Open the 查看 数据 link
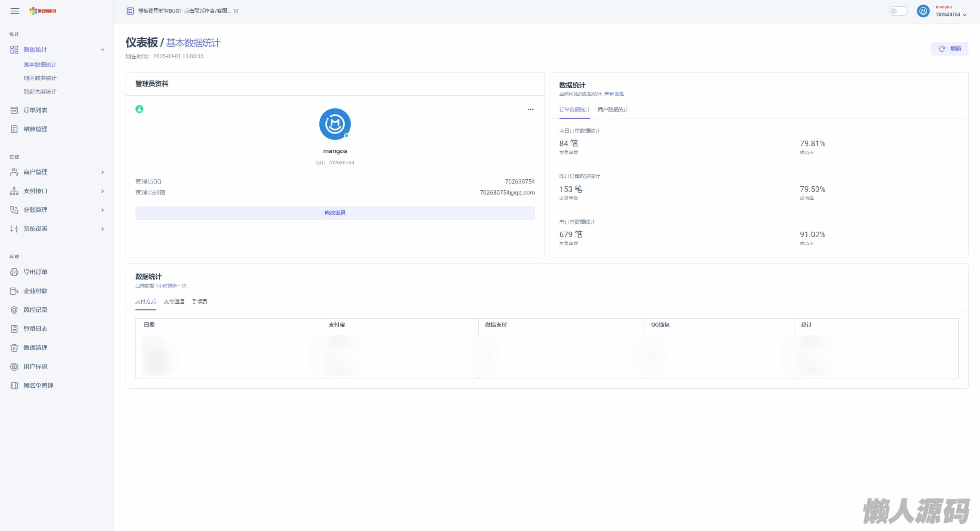This screenshot has height=531, width=980. [x=614, y=94]
